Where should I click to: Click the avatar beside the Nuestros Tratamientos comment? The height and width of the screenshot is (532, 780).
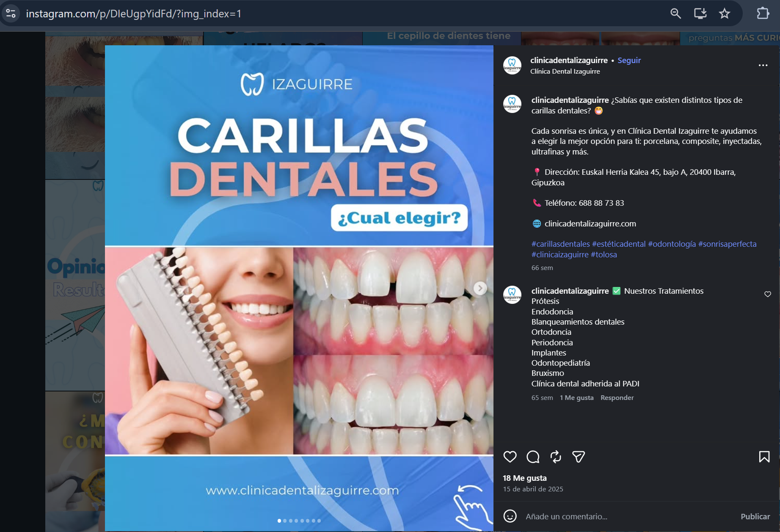512,295
